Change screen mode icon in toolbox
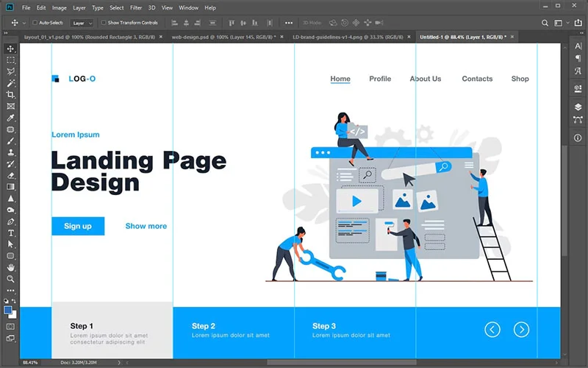 point(10,339)
